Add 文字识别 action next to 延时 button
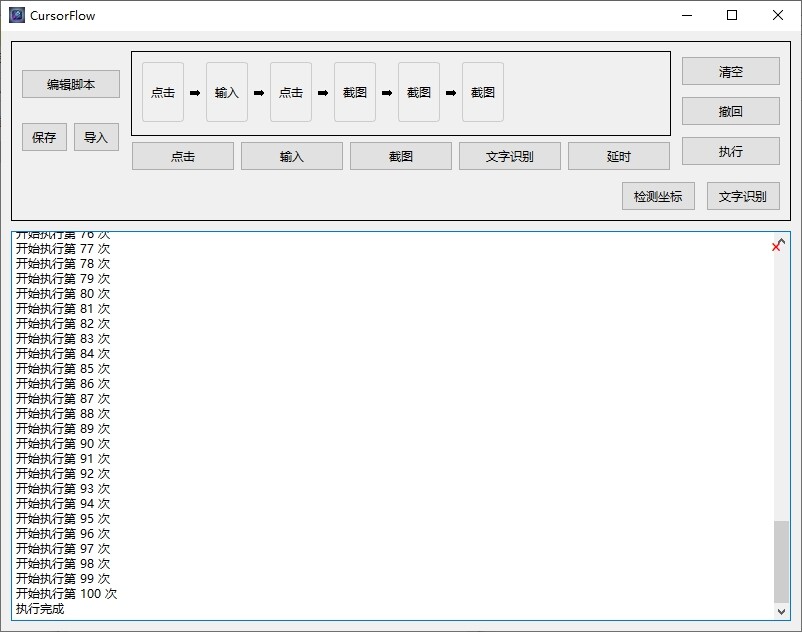Image resolution: width=802 pixels, height=632 pixels. pos(509,156)
